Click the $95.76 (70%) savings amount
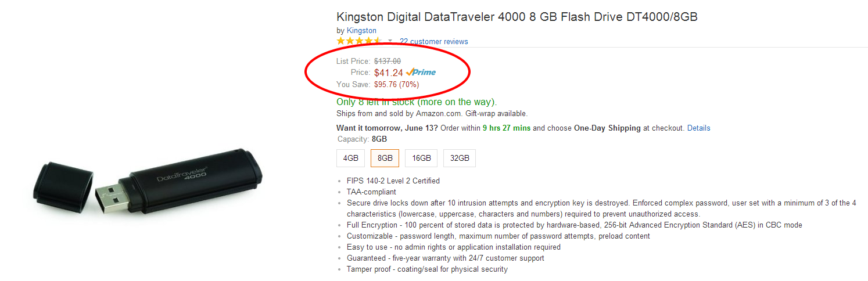868x281 pixels. pos(396,84)
